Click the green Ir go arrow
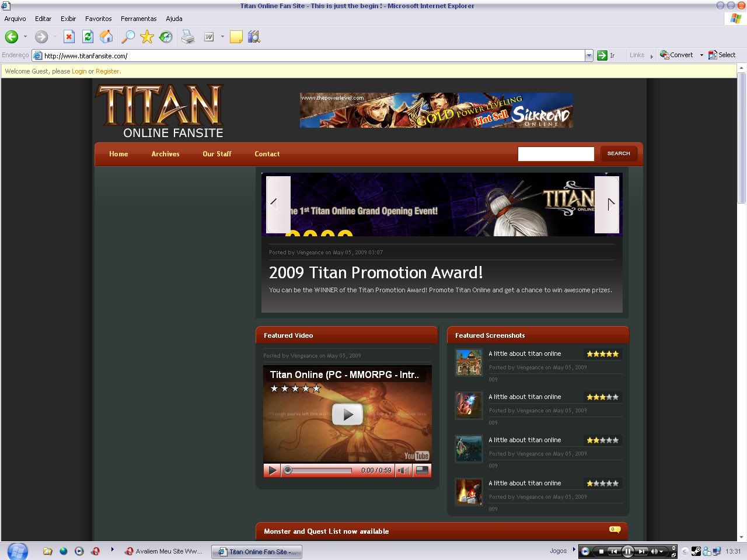Image resolution: width=747 pixels, height=560 pixels. pyautogui.click(x=602, y=55)
